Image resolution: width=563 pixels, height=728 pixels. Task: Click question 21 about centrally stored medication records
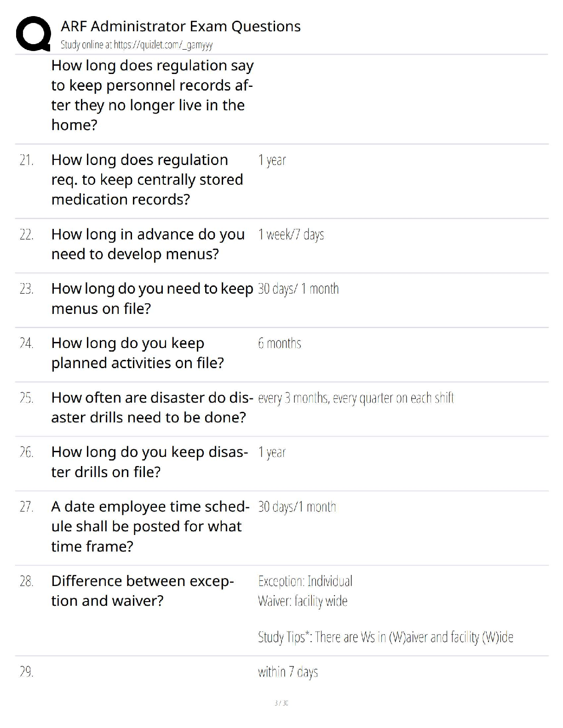click(147, 180)
